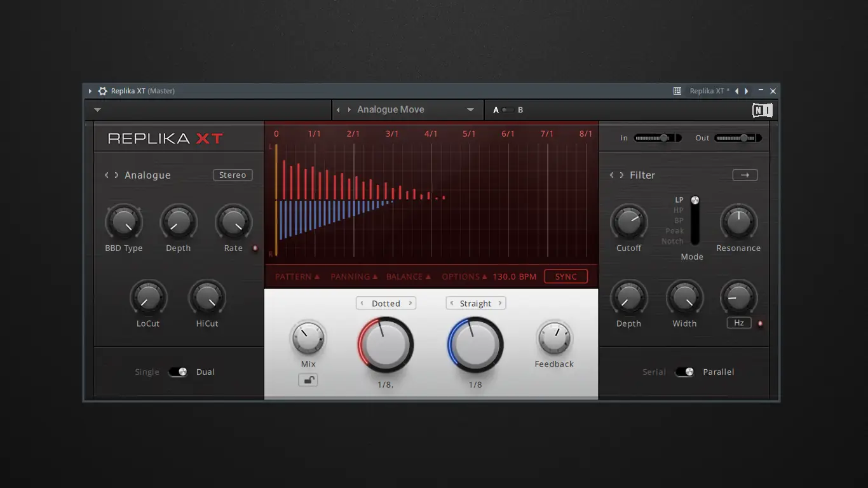Click the routing arrow button next to Filter
This screenshot has height=488, width=868.
pos(745,175)
